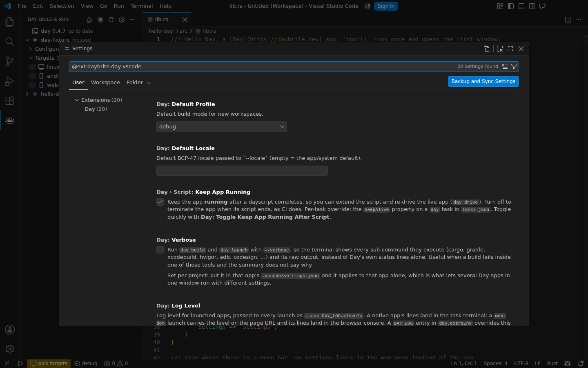588x368 pixels.
Task: Switch to the User settings tab
Action: click(x=78, y=83)
